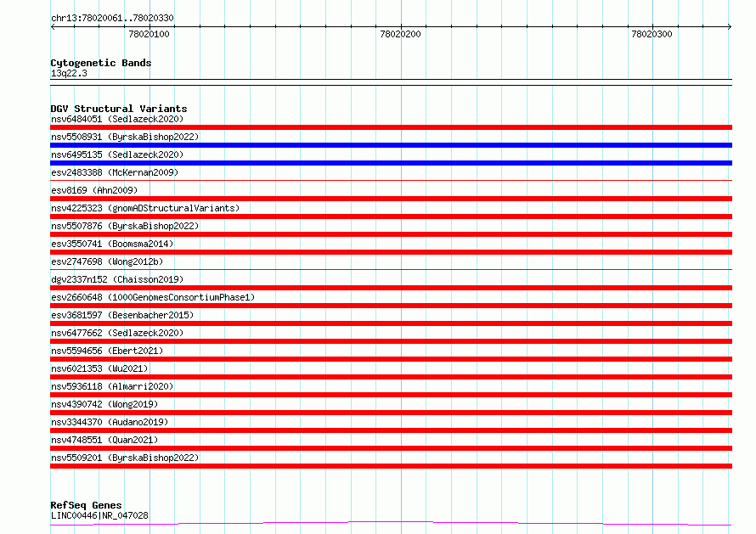Select the nsv5508931 (ByrskaBishop2022) label
The height and width of the screenshot is (534, 756).
pos(125,137)
